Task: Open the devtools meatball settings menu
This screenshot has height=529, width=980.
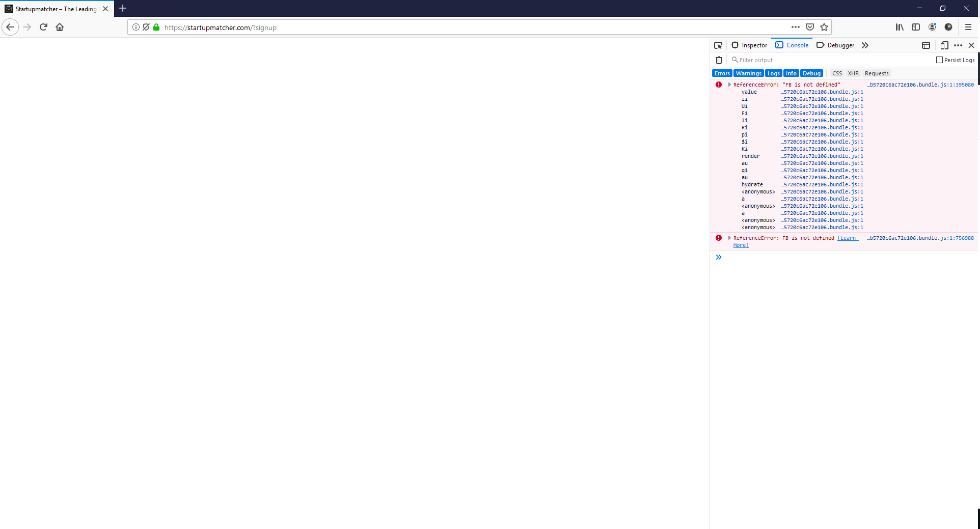Action: pyautogui.click(x=959, y=45)
